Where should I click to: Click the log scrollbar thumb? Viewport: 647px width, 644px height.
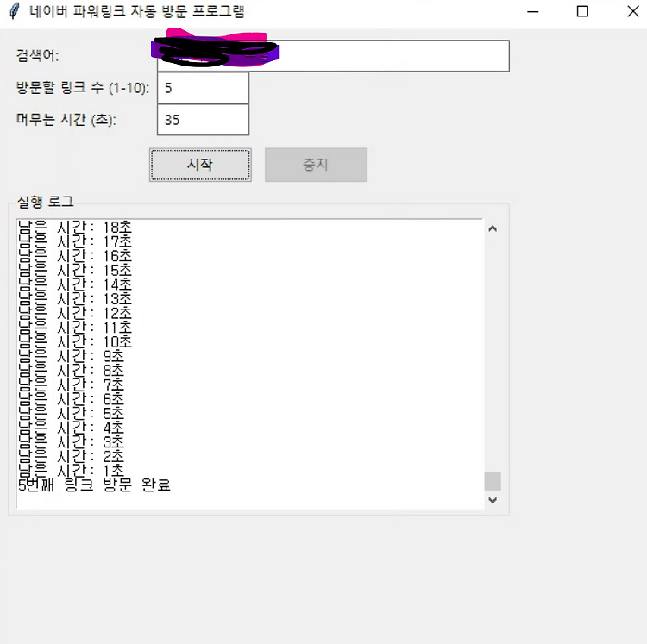coord(493,481)
